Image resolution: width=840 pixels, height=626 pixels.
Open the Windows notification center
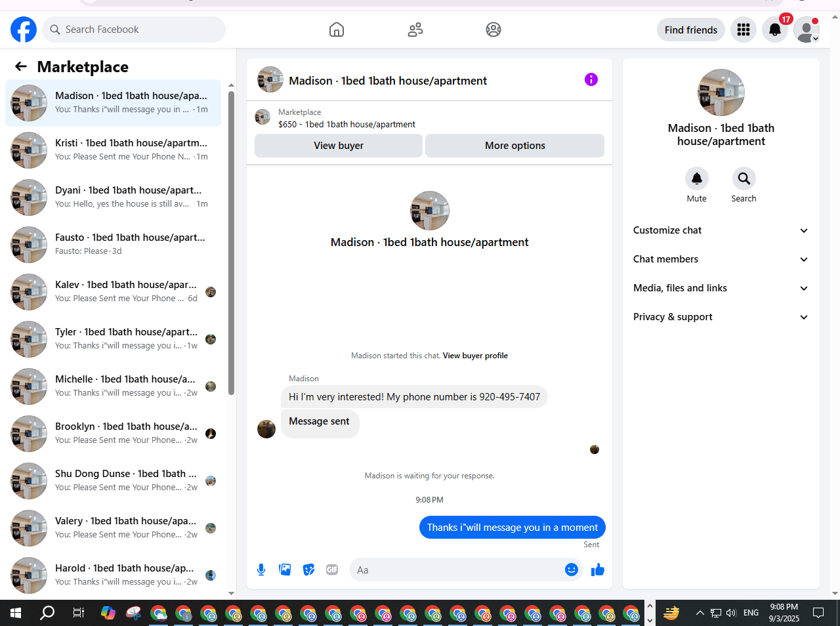(x=818, y=613)
